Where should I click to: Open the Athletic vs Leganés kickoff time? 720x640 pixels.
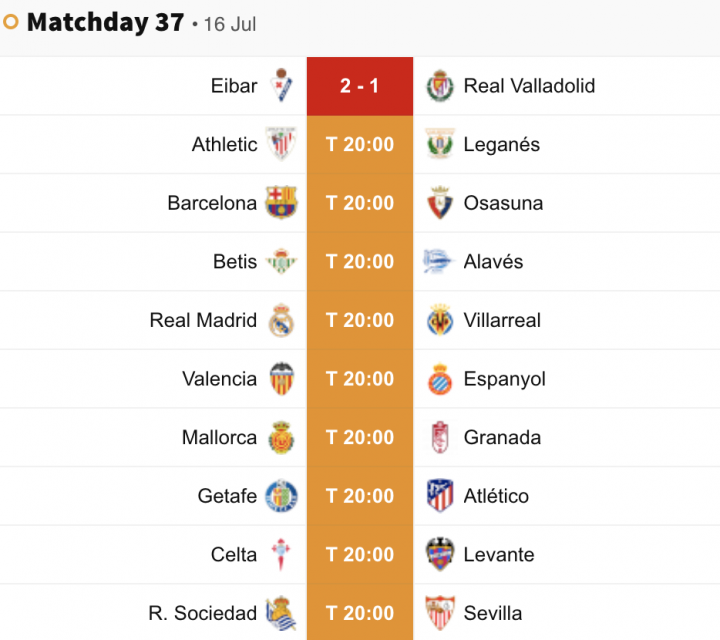tap(360, 145)
